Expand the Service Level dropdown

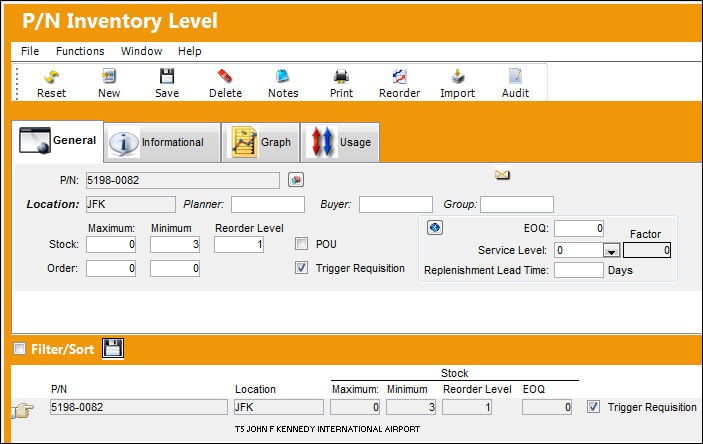point(611,250)
